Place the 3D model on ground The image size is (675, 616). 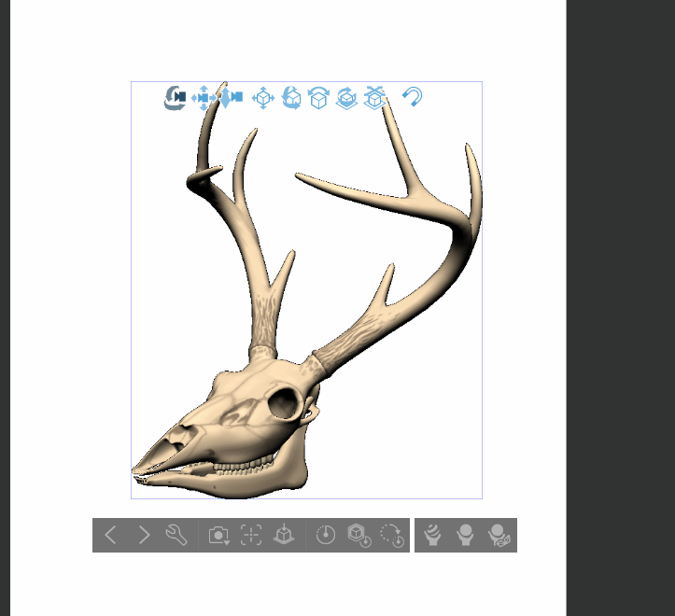(x=284, y=535)
